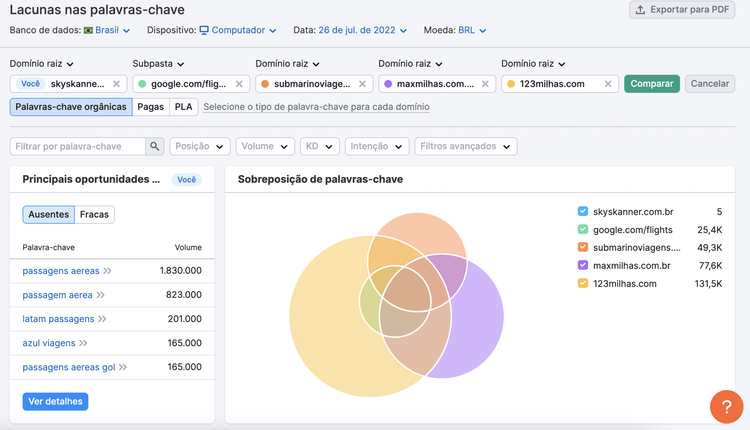Screen dimensions: 750x430
Task: Click double-arrow icon next to azul viagens
Action: 83,343
